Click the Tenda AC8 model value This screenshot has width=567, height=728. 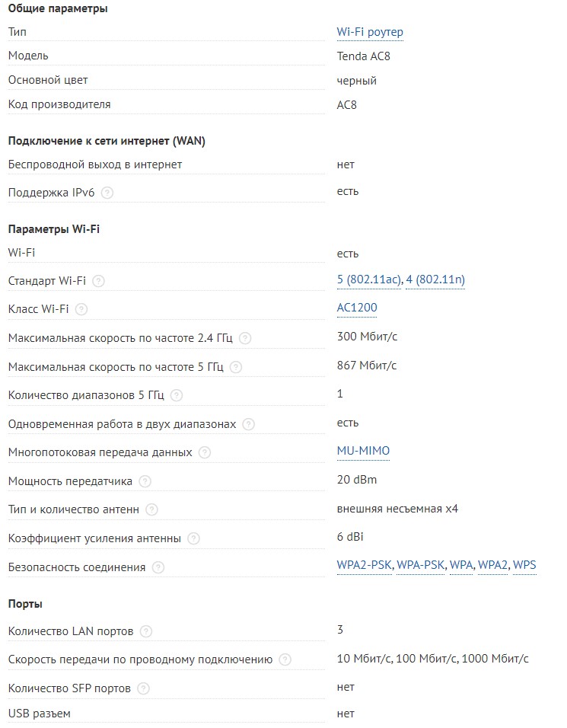pyautogui.click(x=364, y=56)
